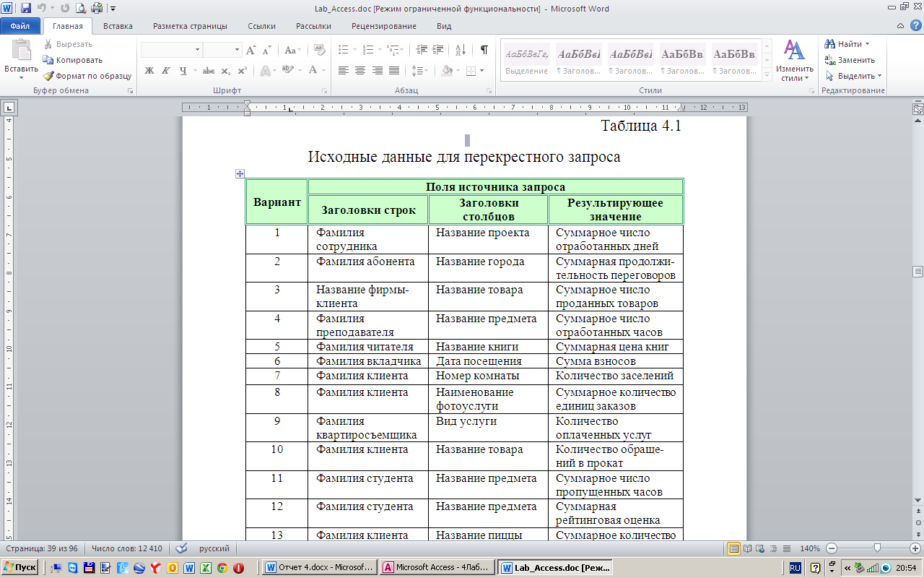Center the text alignment
Viewport: 924px width, 578px height.
[x=360, y=71]
